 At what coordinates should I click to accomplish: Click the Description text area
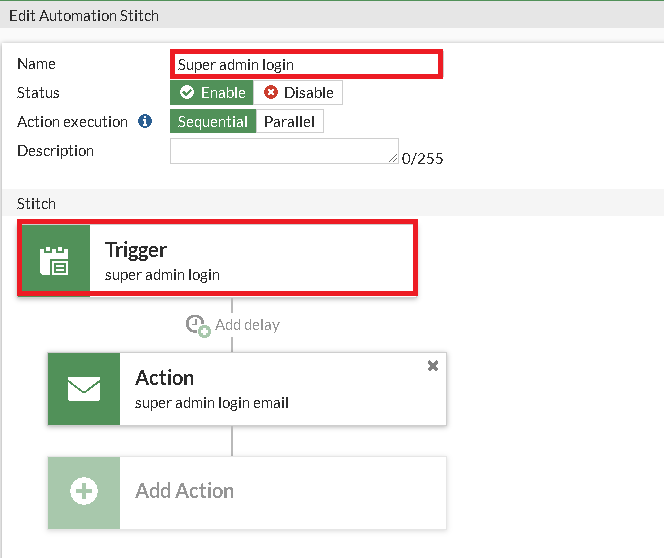pyautogui.click(x=284, y=151)
